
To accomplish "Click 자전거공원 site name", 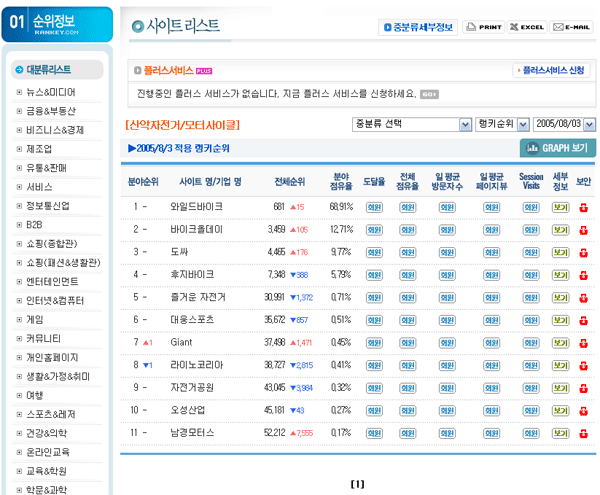I will click(x=192, y=388).
